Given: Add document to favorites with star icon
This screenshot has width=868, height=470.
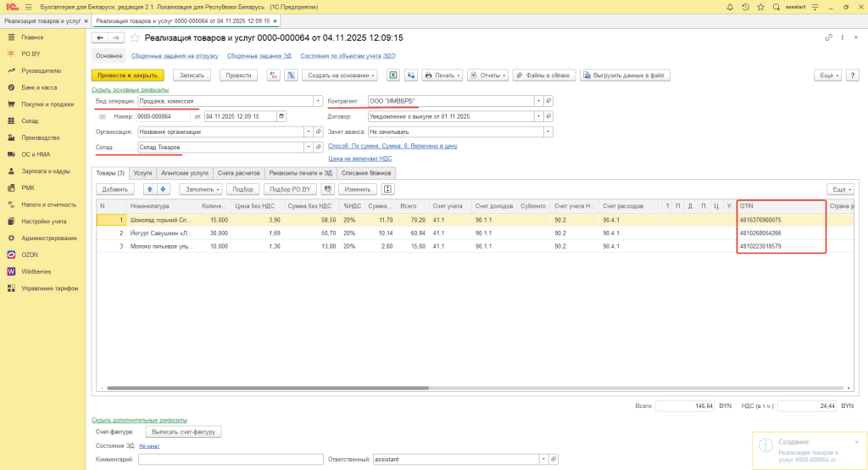Looking at the screenshot, I should [x=136, y=38].
